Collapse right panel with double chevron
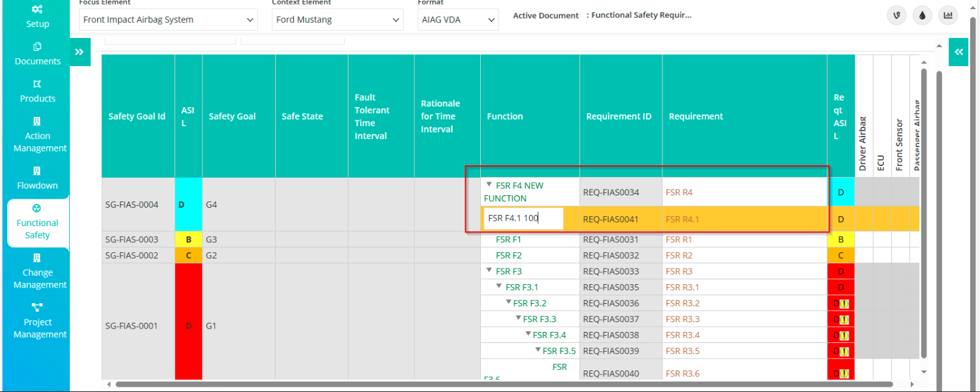 (x=958, y=52)
